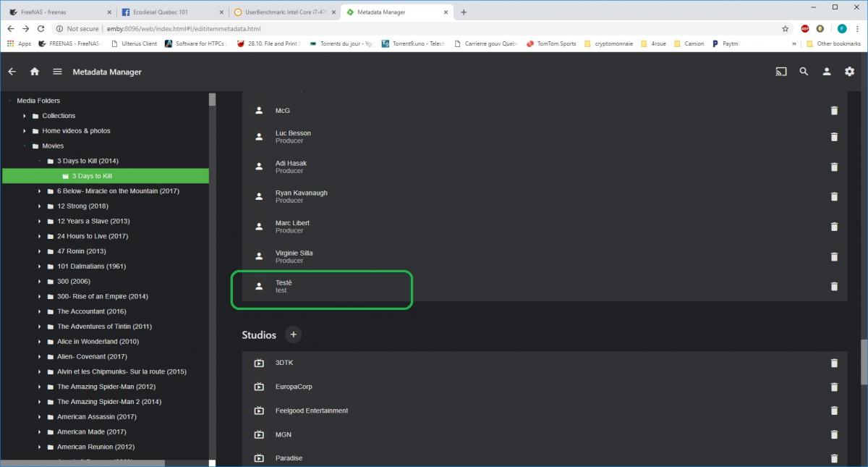Delete Marc Libert entry
This screenshot has height=467, width=868.
pos(834,227)
